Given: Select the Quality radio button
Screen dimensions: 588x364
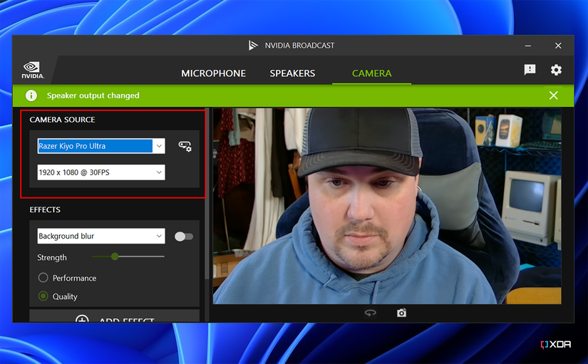Looking at the screenshot, I should coord(43,296).
